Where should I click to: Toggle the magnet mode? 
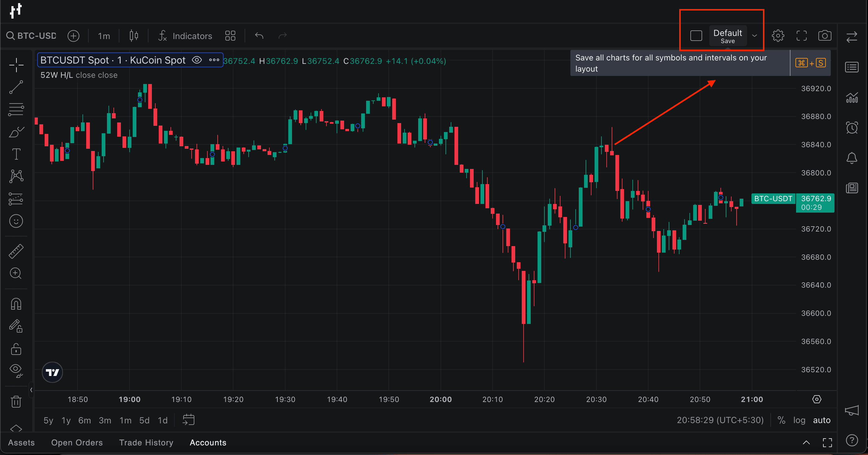tap(16, 304)
